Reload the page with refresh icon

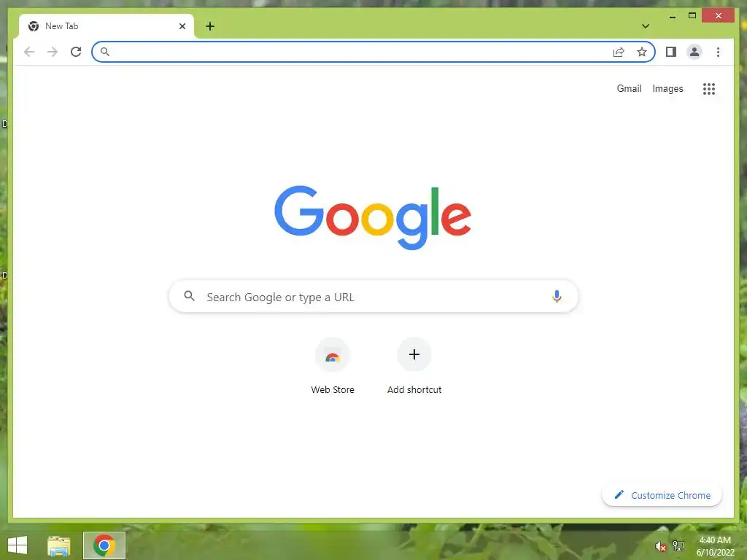[76, 52]
